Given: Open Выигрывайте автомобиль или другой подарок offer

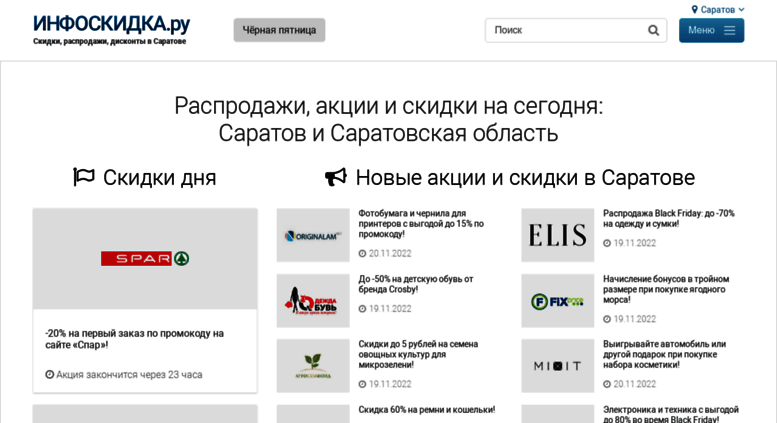Looking at the screenshot, I should click(665, 354).
